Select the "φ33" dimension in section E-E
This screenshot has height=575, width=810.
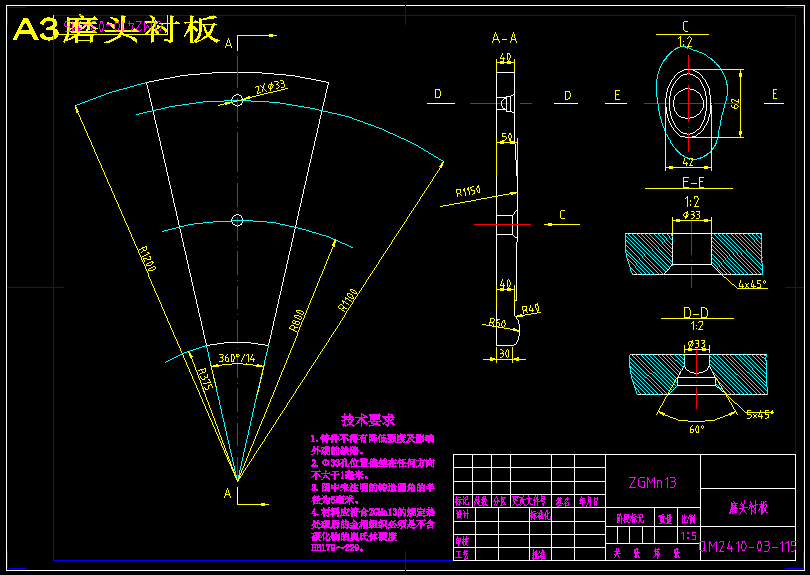click(x=692, y=215)
